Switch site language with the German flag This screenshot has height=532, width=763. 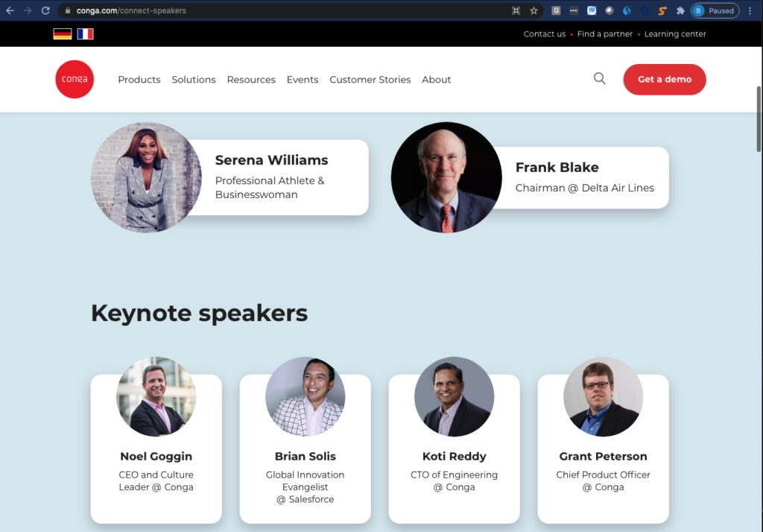click(x=63, y=34)
